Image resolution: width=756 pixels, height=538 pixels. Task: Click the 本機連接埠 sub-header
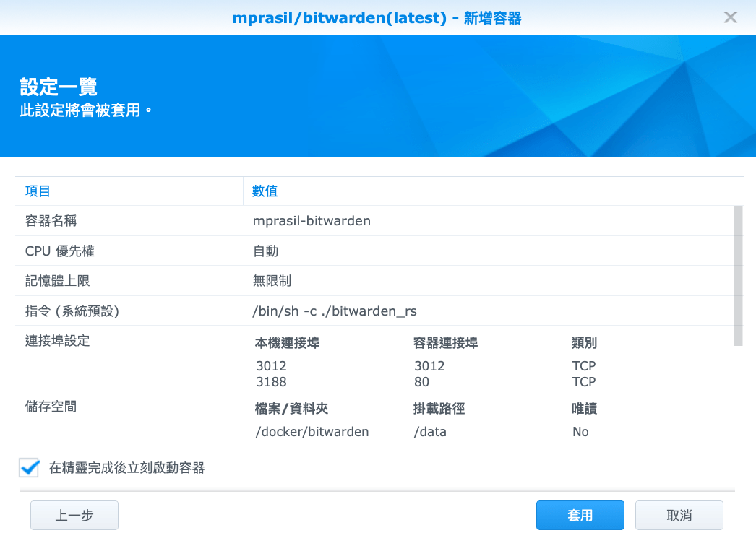288,343
